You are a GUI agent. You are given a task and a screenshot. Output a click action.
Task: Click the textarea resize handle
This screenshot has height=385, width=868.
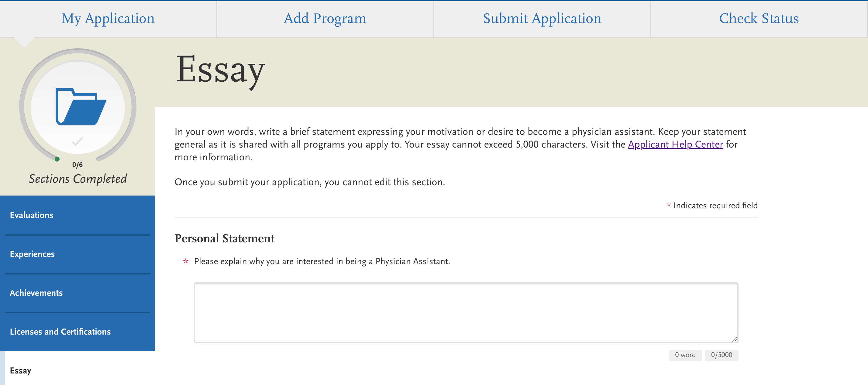click(x=734, y=339)
